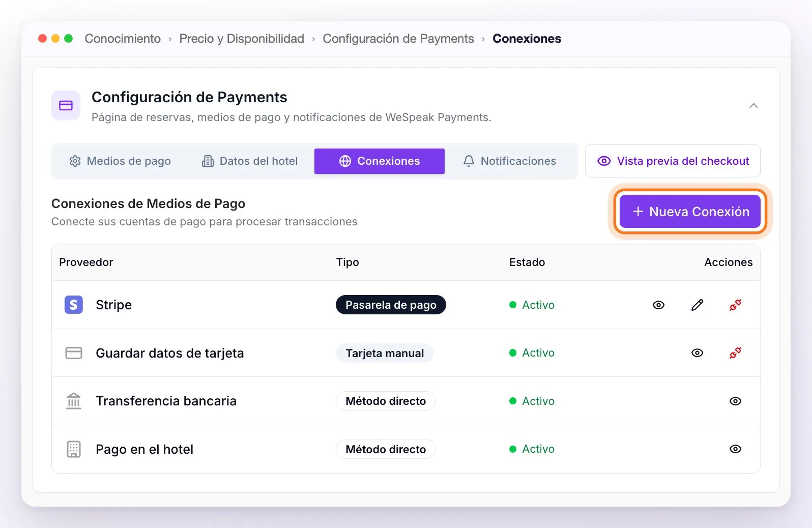Click the Pasarela de pago badge
812x528 pixels.
[391, 305]
